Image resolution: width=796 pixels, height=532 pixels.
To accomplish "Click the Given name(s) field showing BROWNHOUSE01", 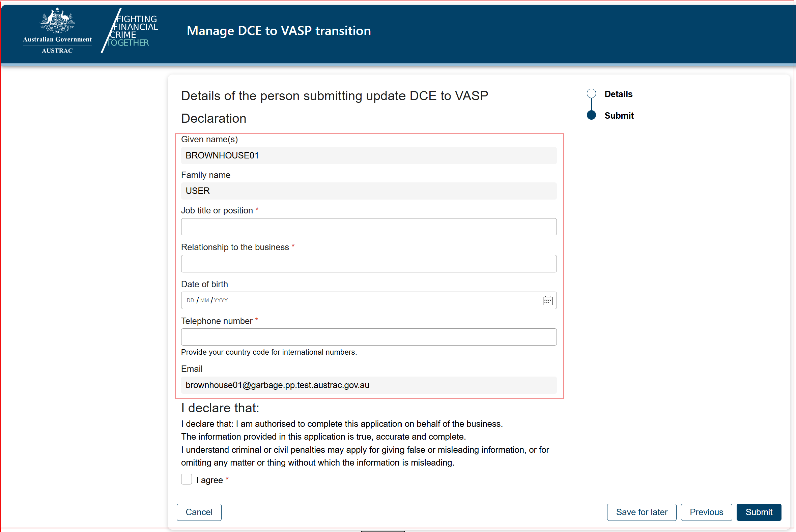I will tap(369, 155).
